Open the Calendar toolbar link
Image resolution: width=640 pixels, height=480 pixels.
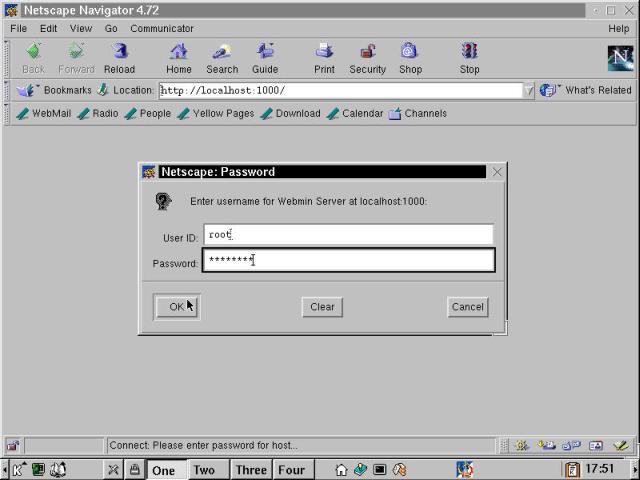click(x=355, y=113)
